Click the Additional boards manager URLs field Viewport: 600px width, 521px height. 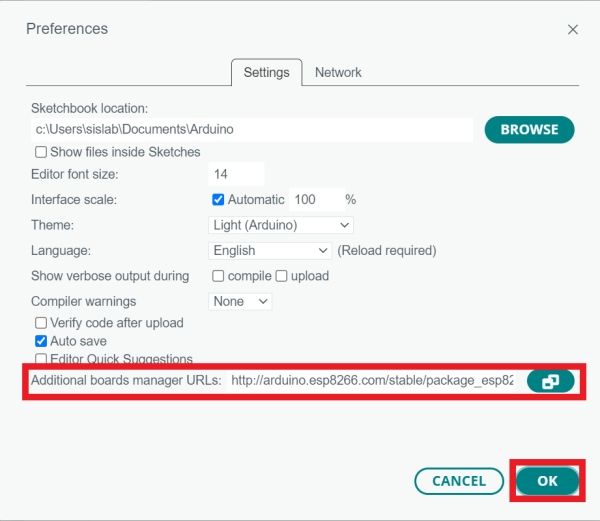372,381
